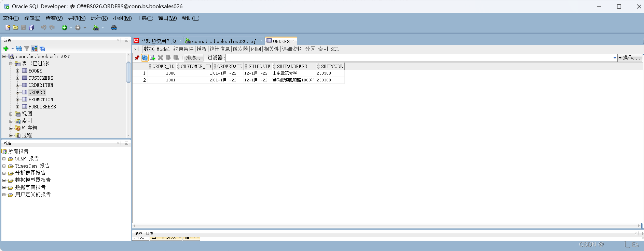Close the ORDERS tab

click(293, 41)
